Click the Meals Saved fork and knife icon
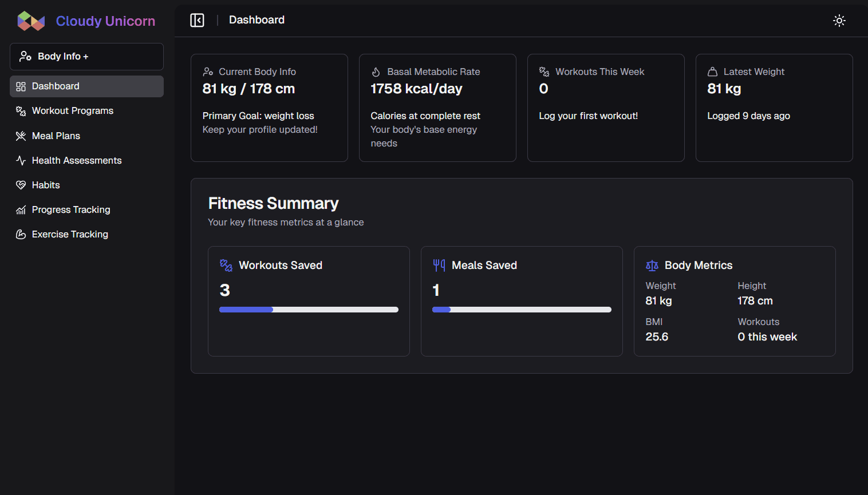 (439, 266)
